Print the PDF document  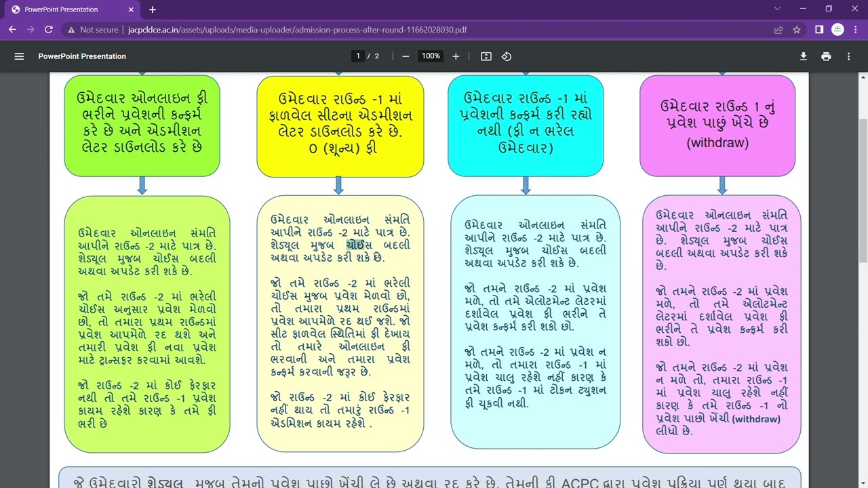pos(826,56)
